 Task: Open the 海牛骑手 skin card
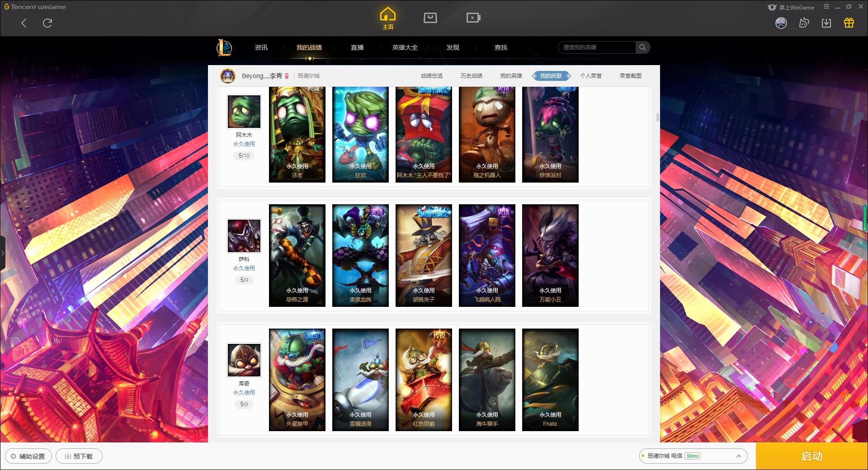(x=487, y=380)
